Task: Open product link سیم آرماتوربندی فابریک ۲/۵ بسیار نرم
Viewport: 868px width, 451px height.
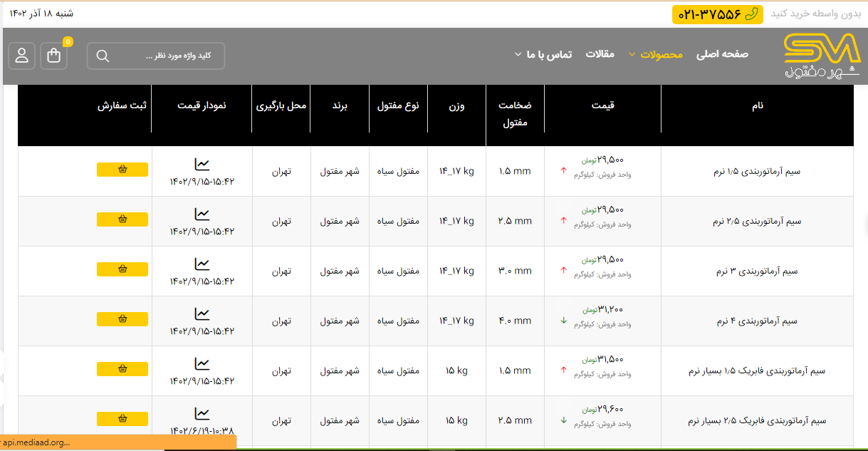Action: click(x=757, y=421)
